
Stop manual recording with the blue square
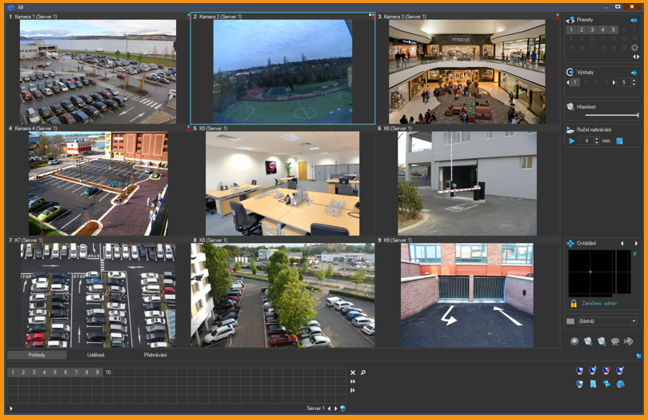point(619,141)
